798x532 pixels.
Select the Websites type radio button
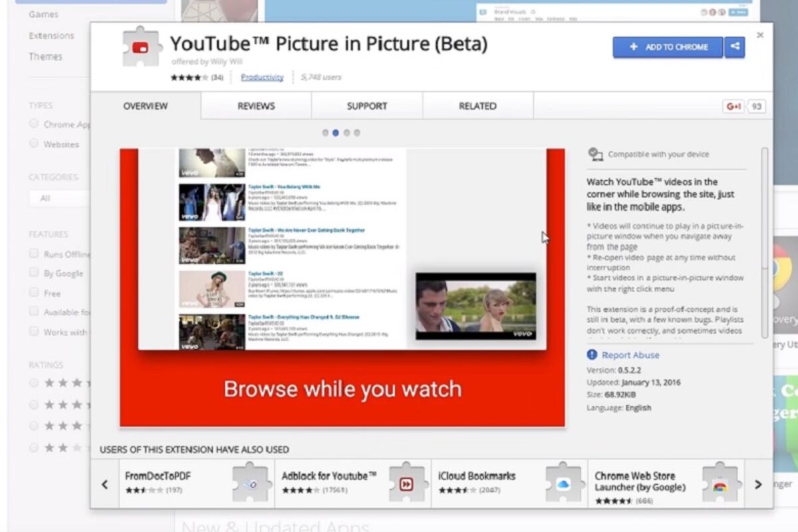[x=34, y=144]
